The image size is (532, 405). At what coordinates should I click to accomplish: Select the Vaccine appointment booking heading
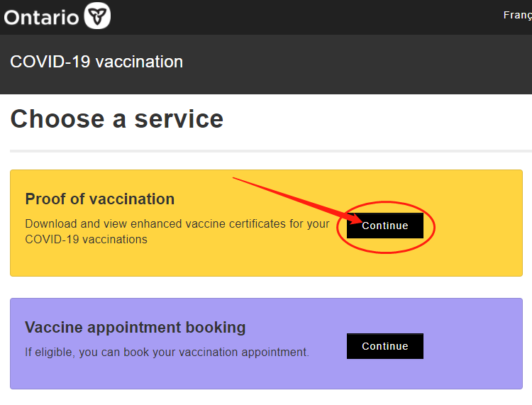tap(135, 327)
